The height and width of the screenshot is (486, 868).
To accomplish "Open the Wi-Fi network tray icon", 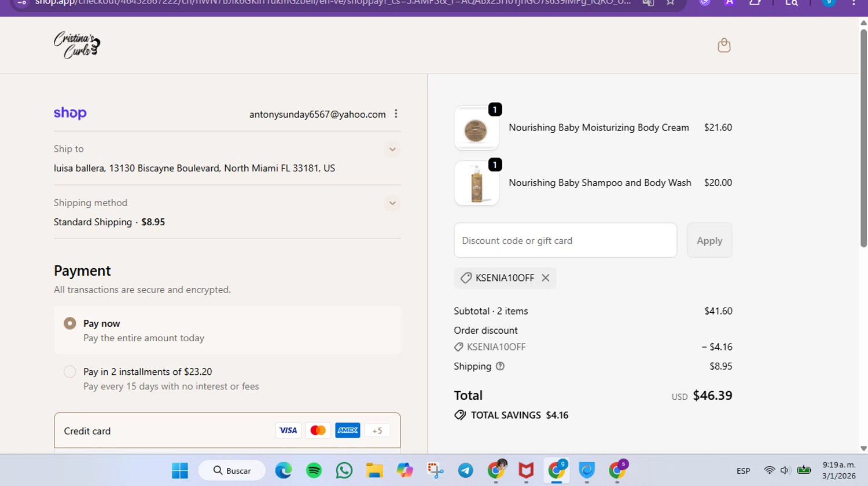I will (x=769, y=470).
